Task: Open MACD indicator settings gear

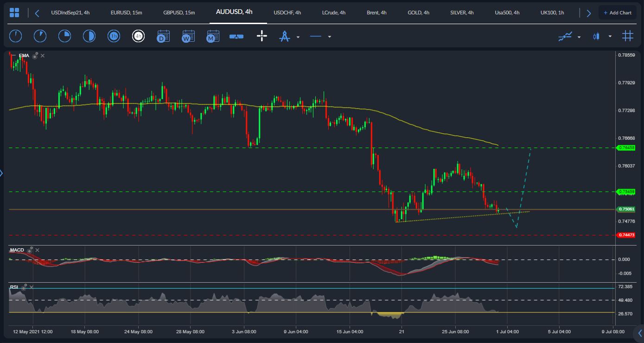Action: [29, 250]
